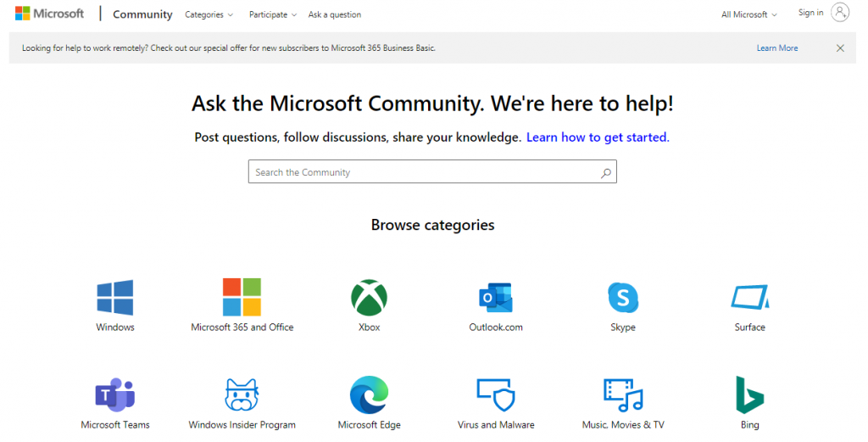868x442 pixels.
Task: Click the Windows label text
Action: click(115, 327)
